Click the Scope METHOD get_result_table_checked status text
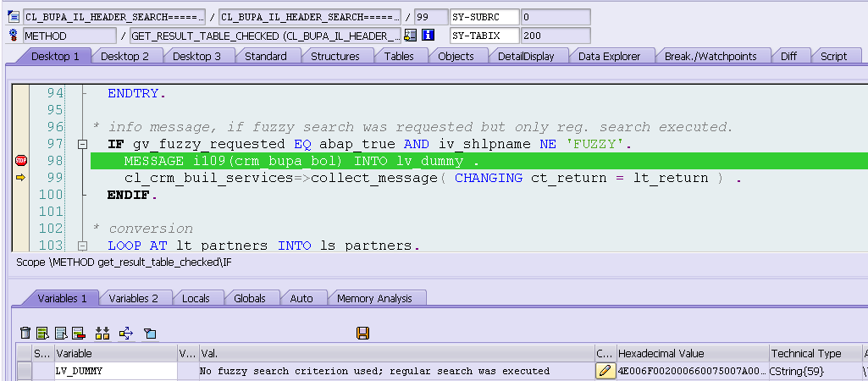Viewport: 868px width, 381px height. (x=124, y=262)
